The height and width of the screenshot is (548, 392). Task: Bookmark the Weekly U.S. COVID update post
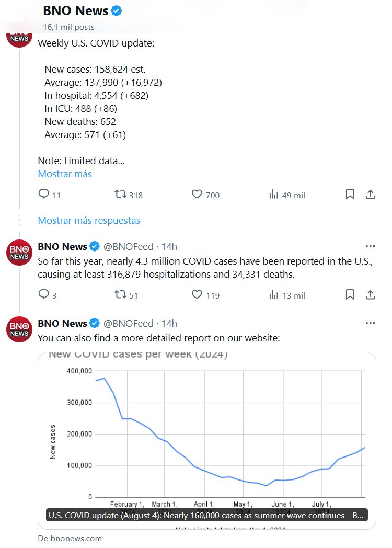click(x=350, y=195)
